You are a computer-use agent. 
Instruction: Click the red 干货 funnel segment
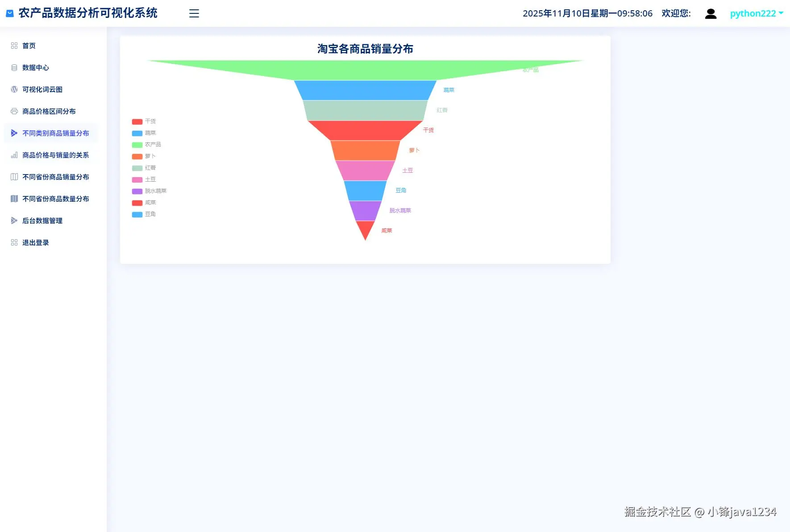pos(365,130)
